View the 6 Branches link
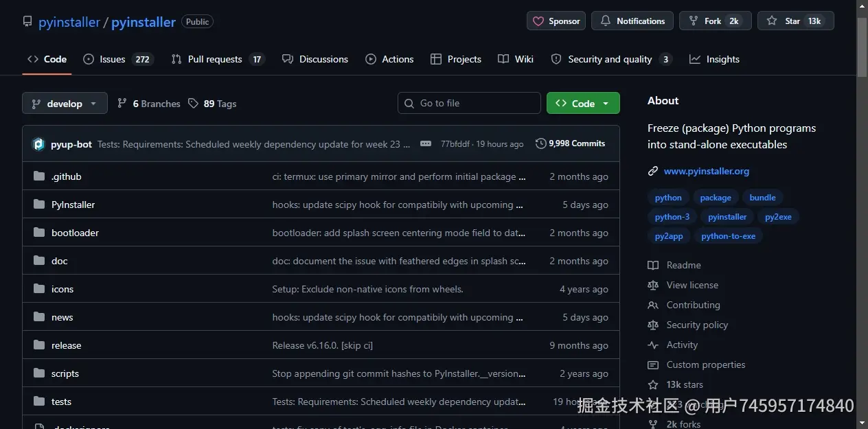 point(149,104)
